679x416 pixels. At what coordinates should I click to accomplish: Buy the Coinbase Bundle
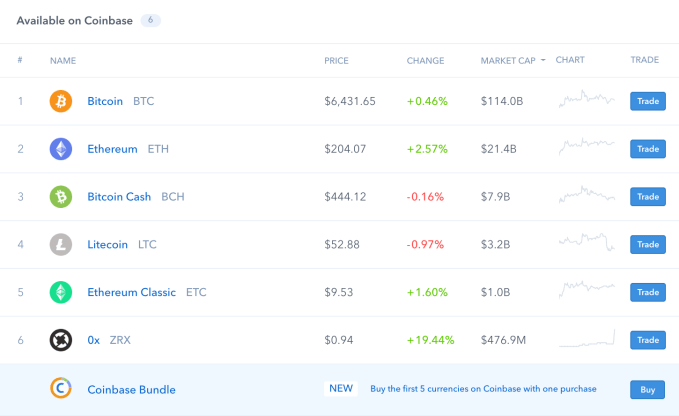pyautogui.click(x=647, y=389)
